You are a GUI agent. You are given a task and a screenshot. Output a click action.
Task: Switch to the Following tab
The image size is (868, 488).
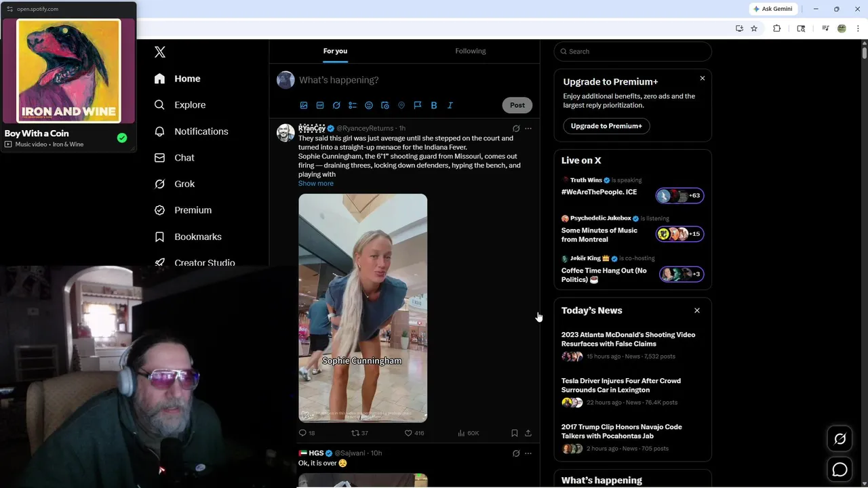pyautogui.click(x=471, y=51)
